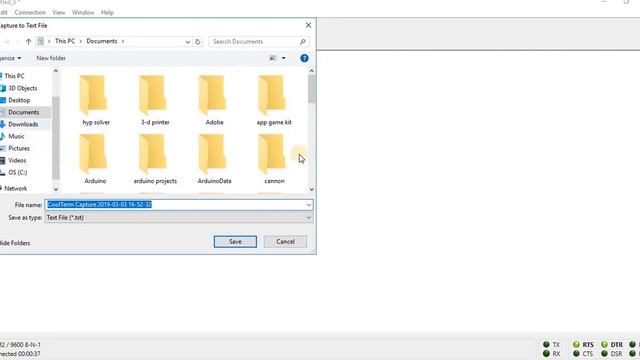Close the Capture to Text File dialog
The height and width of the screenshot is (360, 640).
[308, 25]
